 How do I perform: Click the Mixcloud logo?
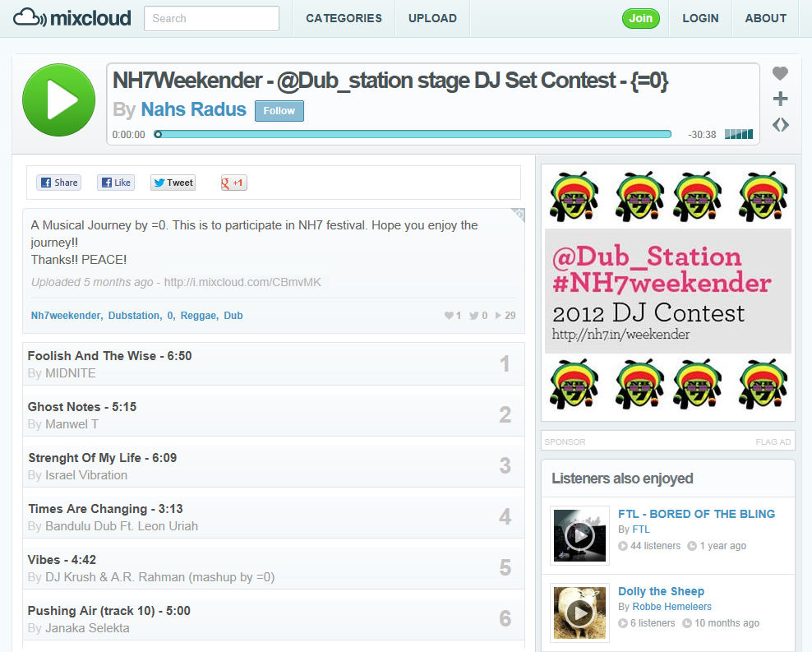[x=72, y=18]
